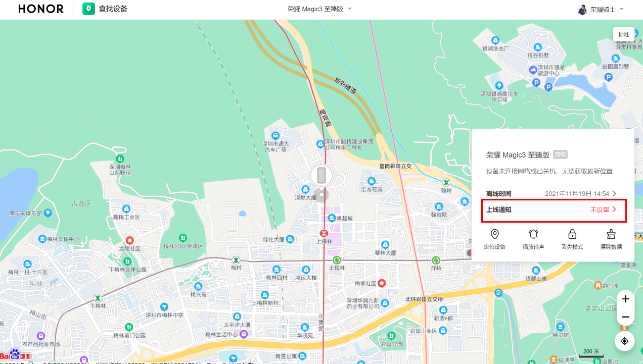The width and height of the screenshot is (643, 364).
Task: Enable 丢失模式 lost mode lock icon
Action: 572,234
